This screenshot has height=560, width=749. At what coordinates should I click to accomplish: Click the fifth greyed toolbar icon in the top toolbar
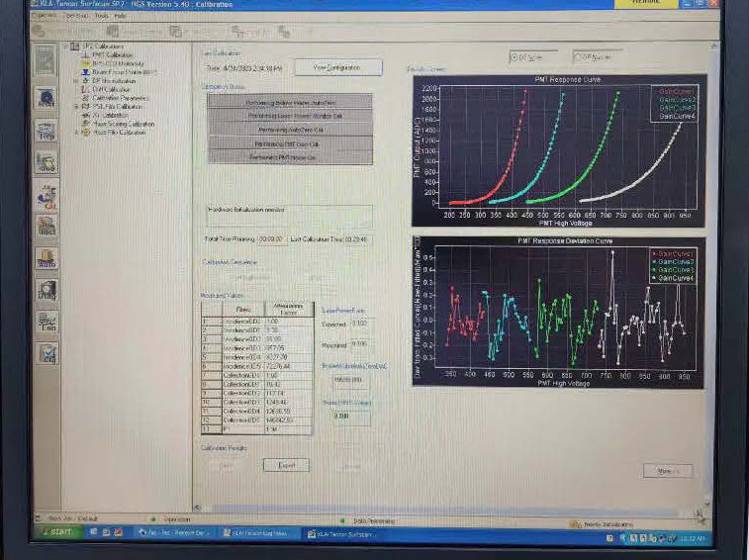(x=284, y=32)
